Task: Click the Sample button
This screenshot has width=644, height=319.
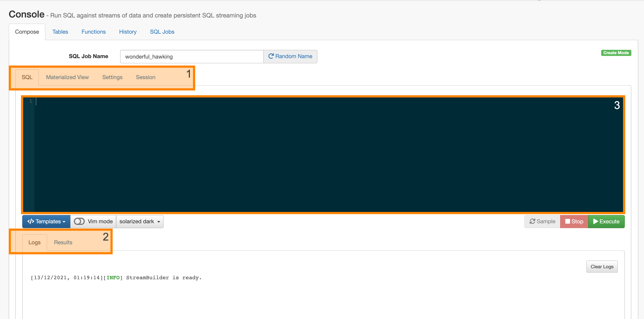Action: (x=542, y=221)
